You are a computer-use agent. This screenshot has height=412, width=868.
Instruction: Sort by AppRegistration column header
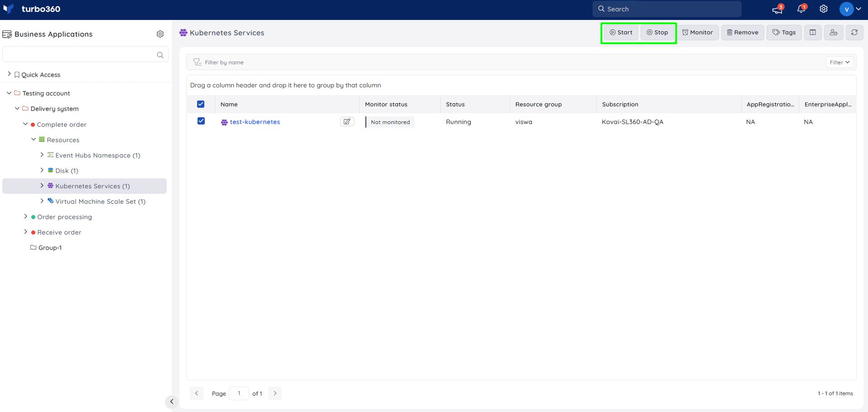[x=770, y=104]
